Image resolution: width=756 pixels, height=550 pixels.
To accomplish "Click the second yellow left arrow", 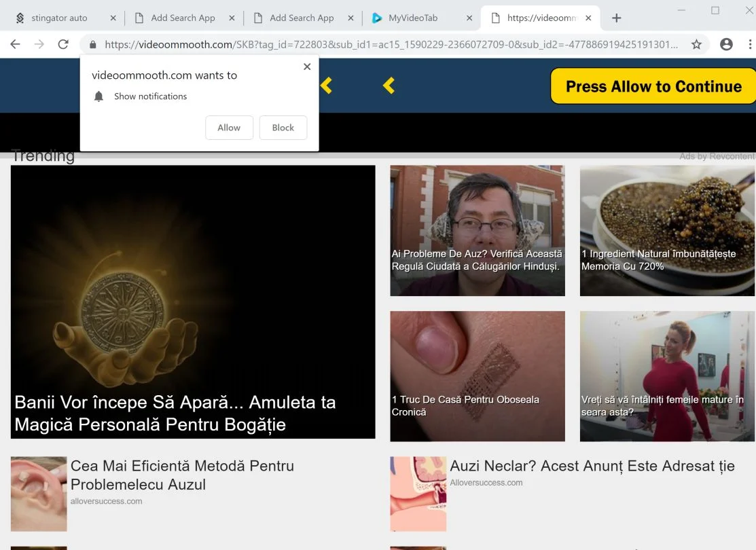I will tap(389, 86).
